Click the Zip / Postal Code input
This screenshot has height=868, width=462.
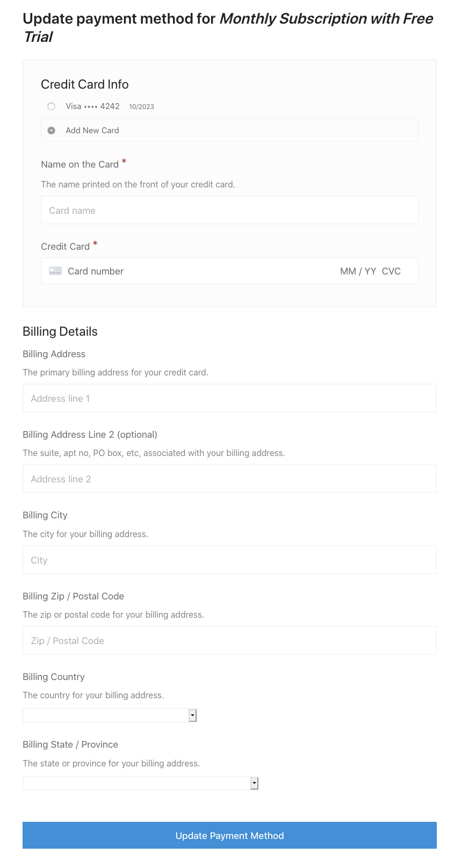point(229,641)
